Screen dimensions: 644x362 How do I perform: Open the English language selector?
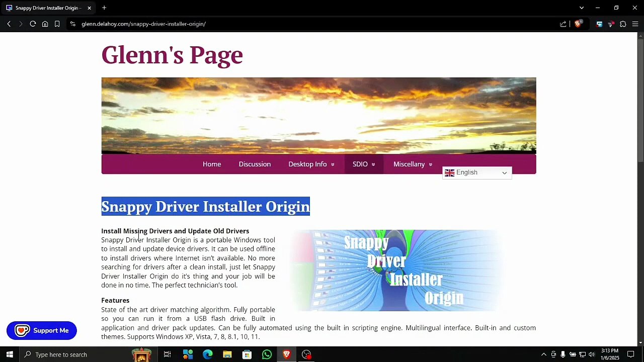click(x=477, y=172)
